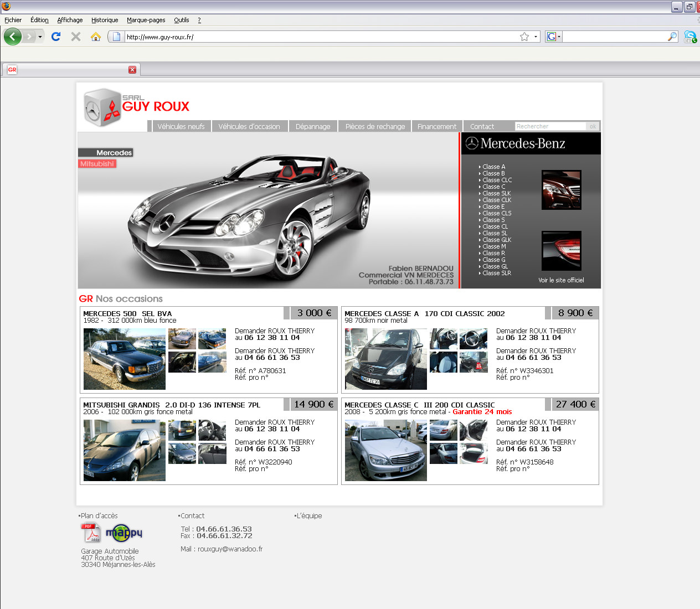This screenshot has width=700, height=609.
Task: Click the search magnifier icon in toolbar
Action: 672,37
